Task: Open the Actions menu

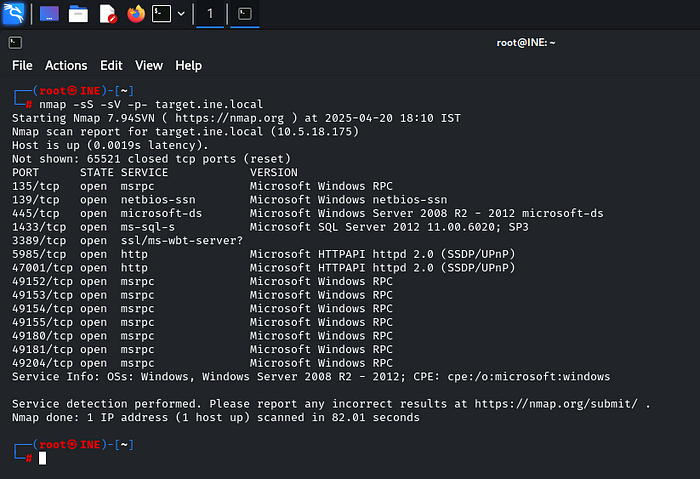Action: [66, 66]
